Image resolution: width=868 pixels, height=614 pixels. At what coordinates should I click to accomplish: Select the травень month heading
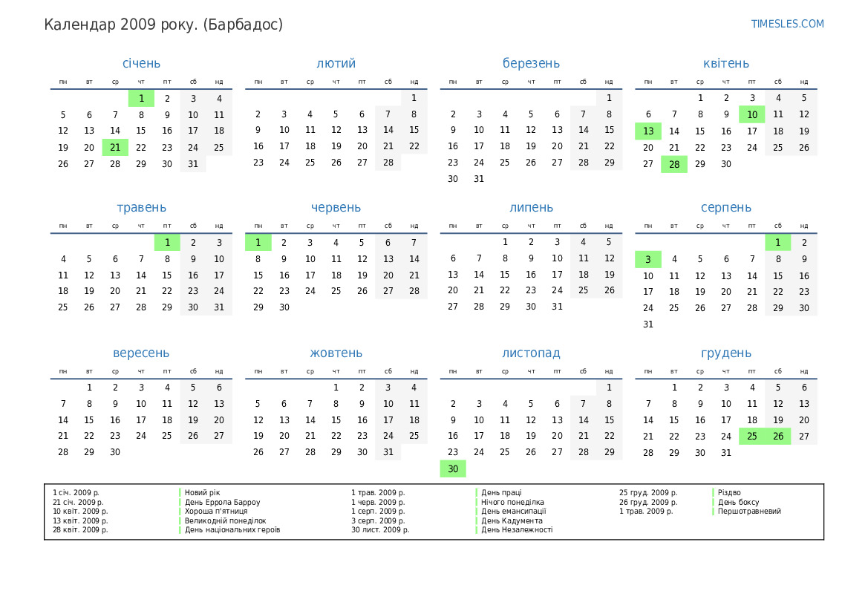[x=141, y=208]
